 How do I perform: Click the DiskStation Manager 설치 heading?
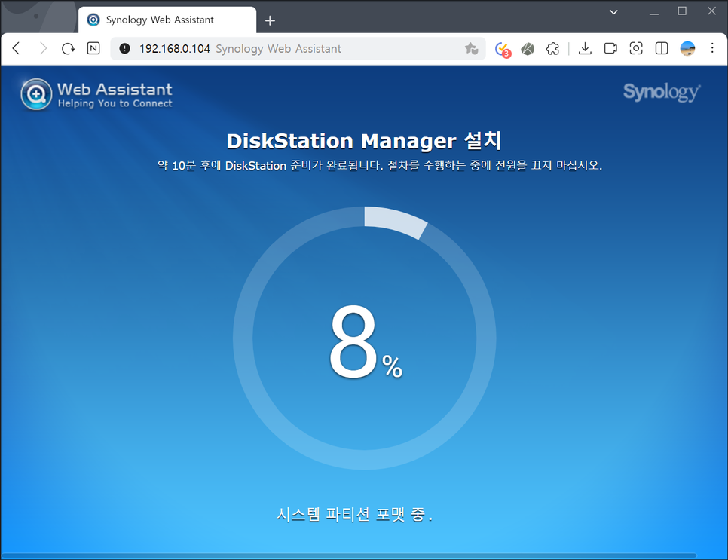(x=364, y=141)
